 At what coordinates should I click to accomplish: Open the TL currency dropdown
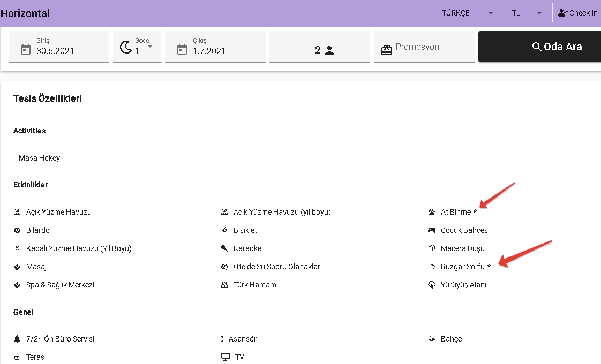pyautogui.click(x=527, y=13)
